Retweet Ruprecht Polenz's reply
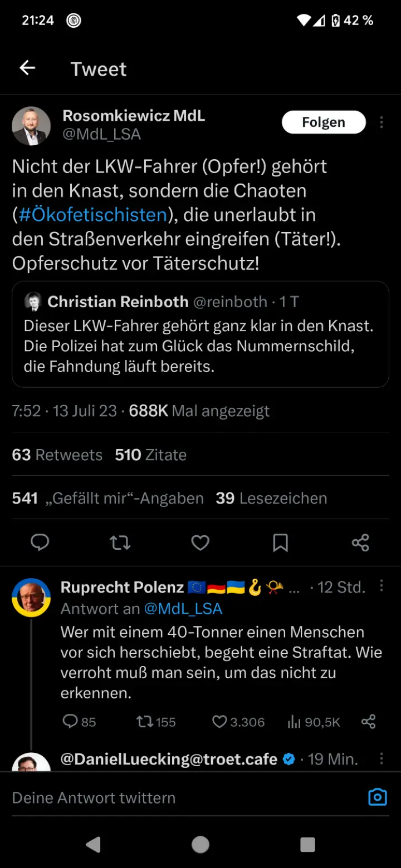The image size is (401, 868). click(145, 722)
